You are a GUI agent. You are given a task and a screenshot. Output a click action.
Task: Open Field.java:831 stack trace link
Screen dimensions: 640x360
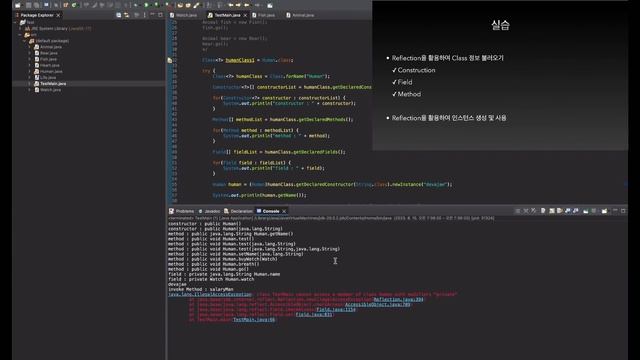314,315
